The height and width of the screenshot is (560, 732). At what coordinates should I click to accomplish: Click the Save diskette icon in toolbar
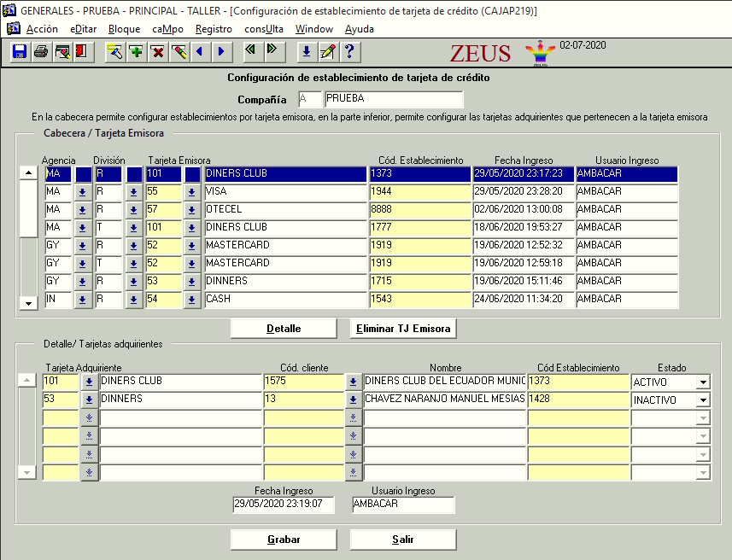[19, 52]
